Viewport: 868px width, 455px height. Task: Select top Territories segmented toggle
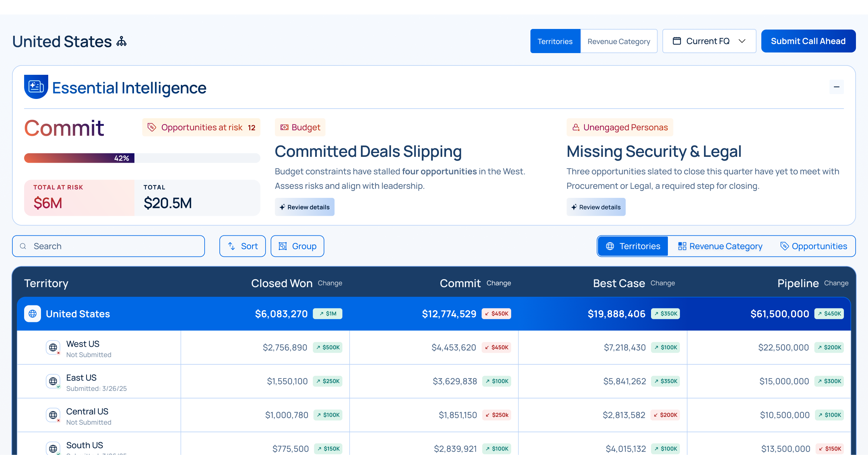pyautogui.click(x=555, y=41)
